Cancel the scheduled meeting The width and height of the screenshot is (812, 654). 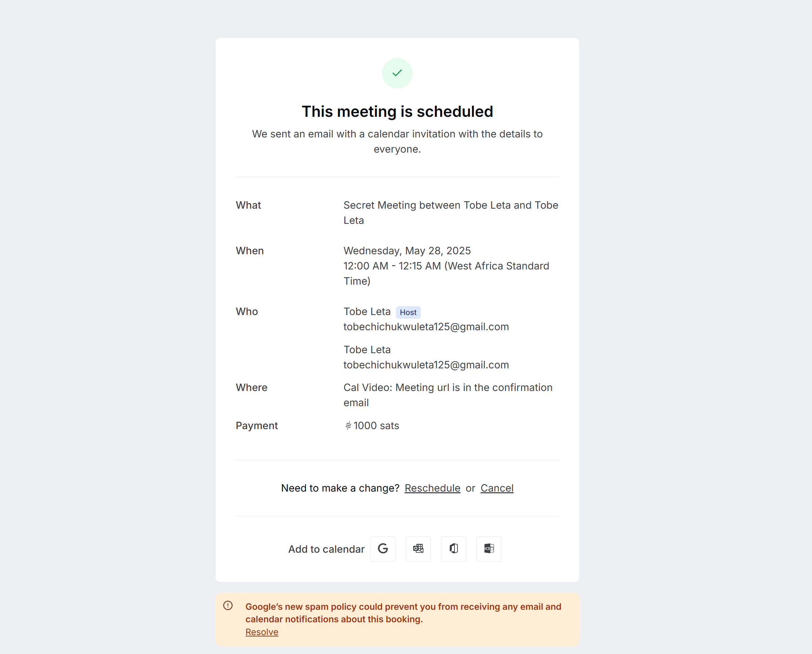497,488
